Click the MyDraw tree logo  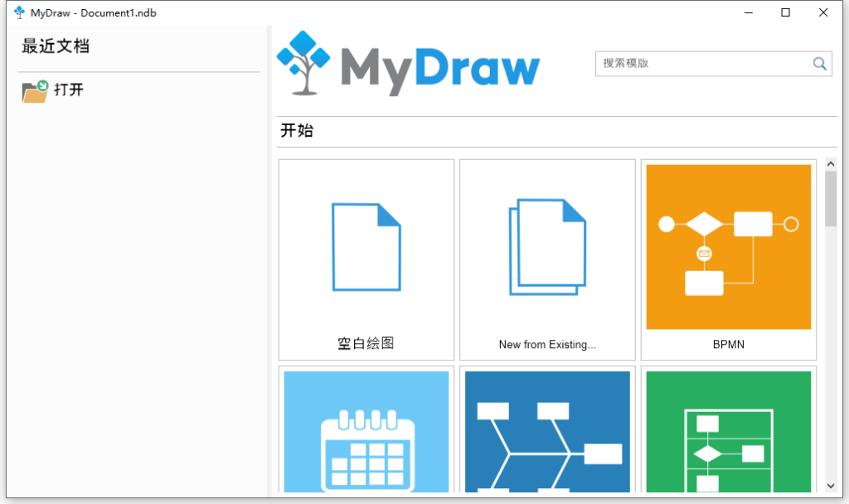pyautogui.click(x=303, y=62)
